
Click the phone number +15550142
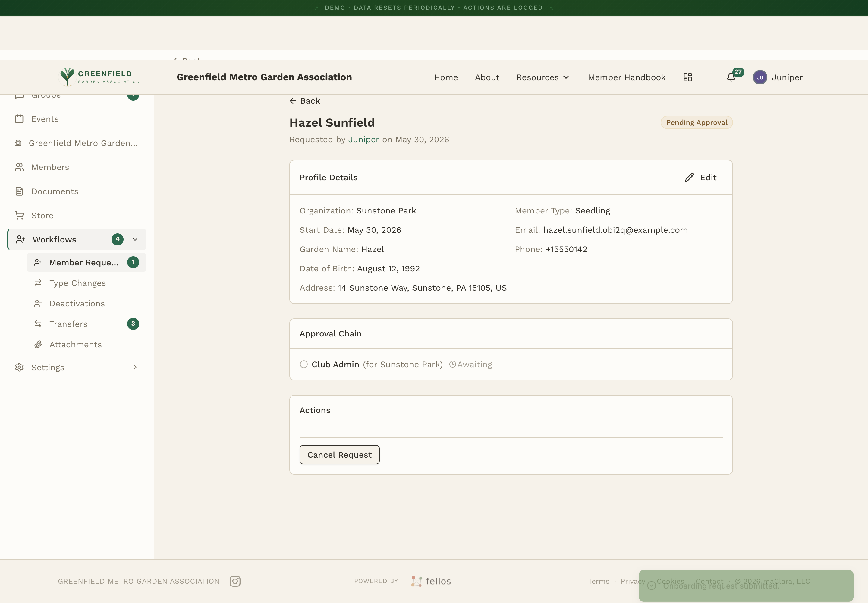click(x=566, y=249)
